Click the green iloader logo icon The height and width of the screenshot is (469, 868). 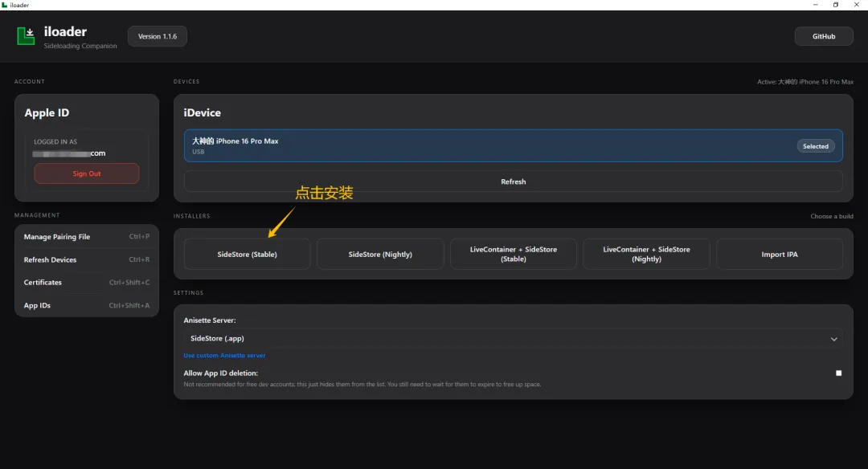(x=26, y=36)
